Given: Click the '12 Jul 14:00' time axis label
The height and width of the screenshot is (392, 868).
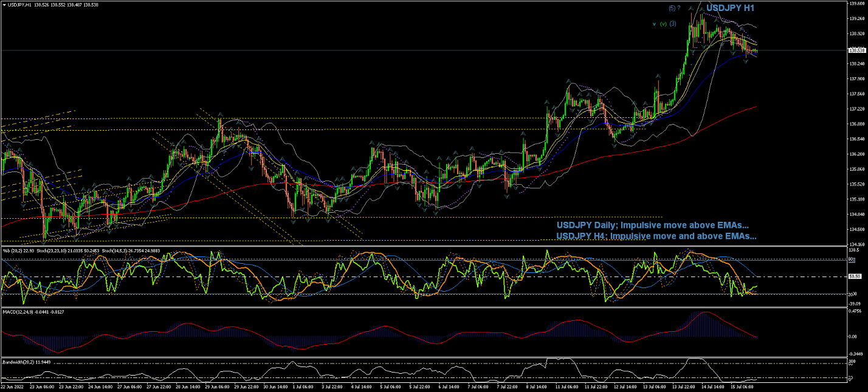Looking at the screenshot, I should [x=625, y=387].
